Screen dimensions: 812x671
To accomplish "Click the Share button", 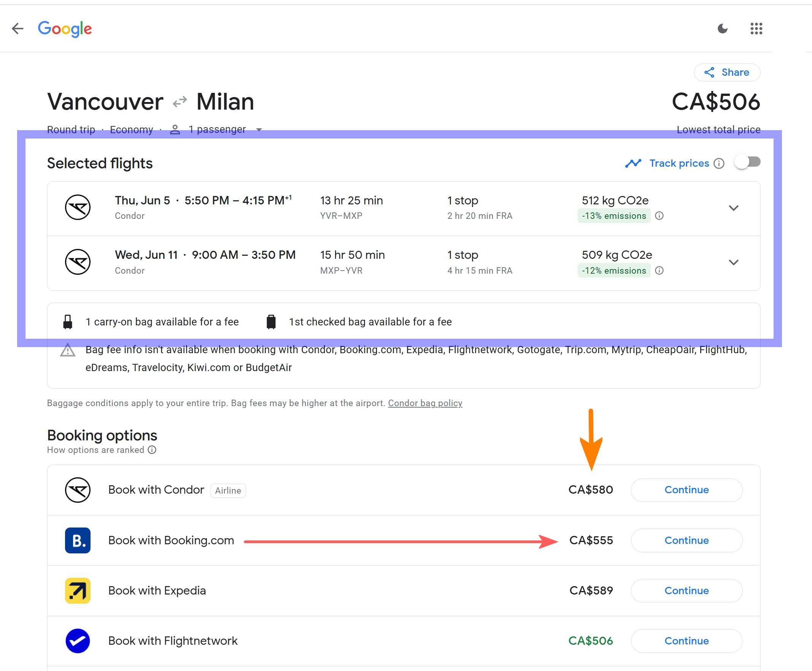I will (727, 72).
